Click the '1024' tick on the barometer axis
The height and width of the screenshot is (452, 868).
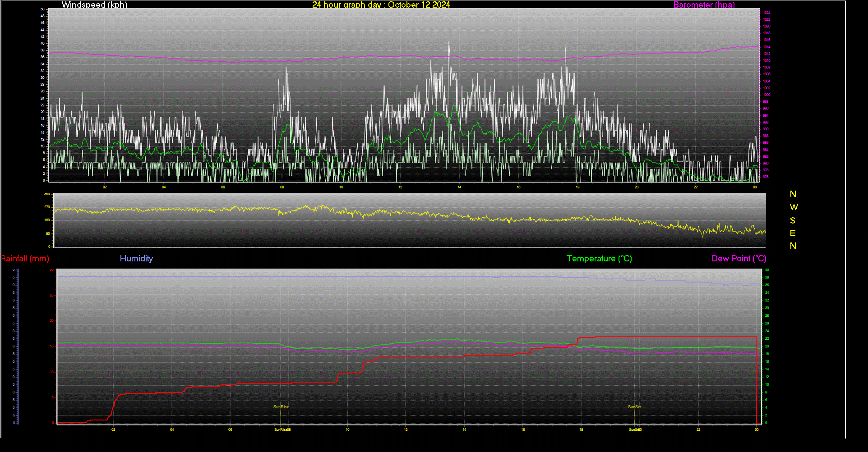(x=766, y=13)
